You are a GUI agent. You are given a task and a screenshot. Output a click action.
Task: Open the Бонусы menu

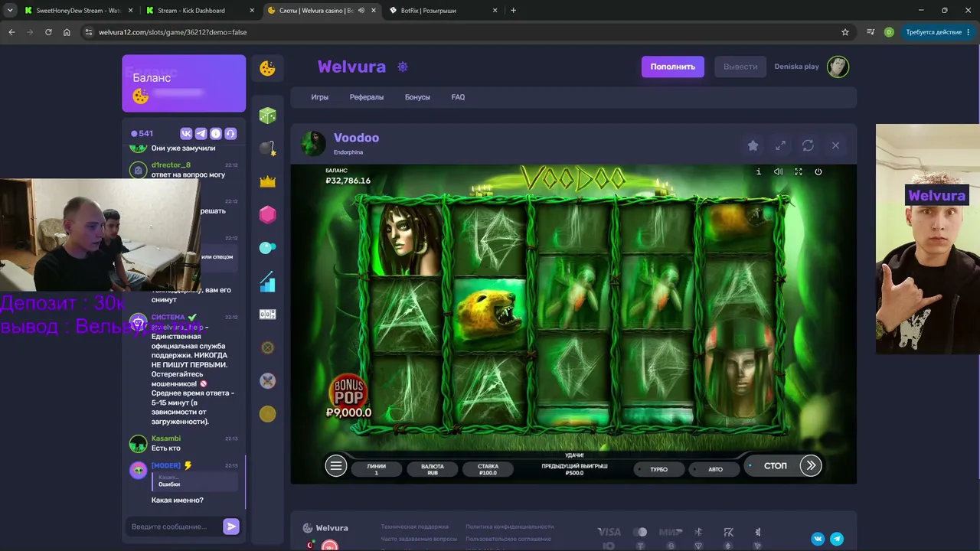[417, 97]
